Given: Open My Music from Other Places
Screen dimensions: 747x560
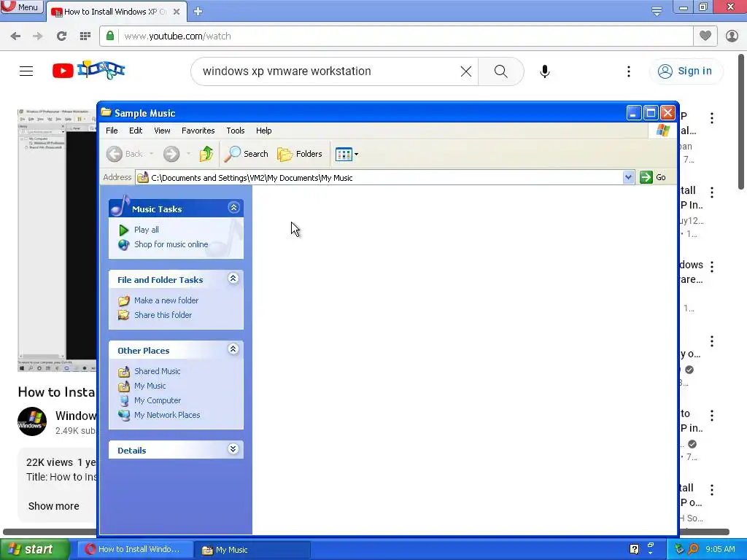Looking at the screenshot, I should click(x=150, y=386).
